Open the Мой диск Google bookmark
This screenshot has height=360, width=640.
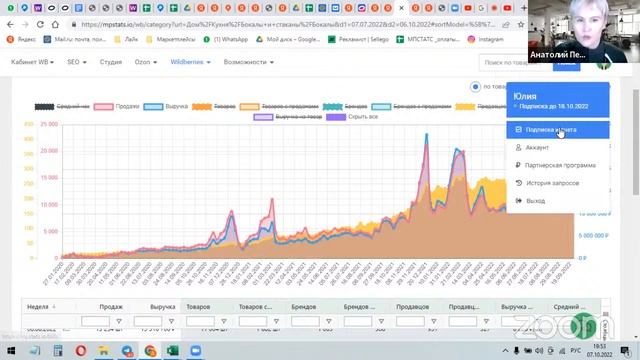(288, 39)
